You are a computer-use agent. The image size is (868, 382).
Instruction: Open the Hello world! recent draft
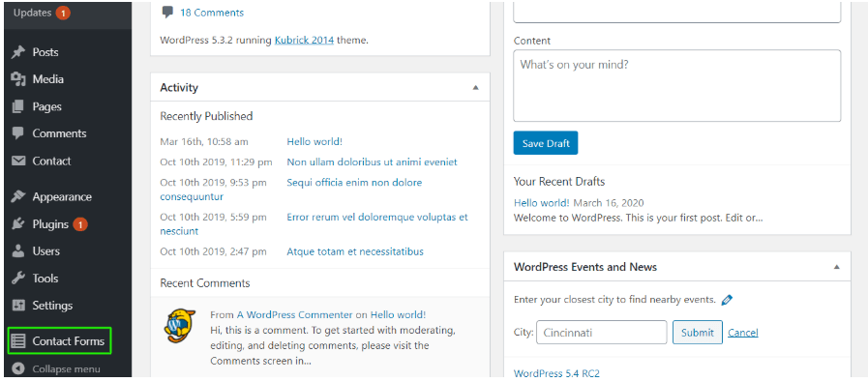click(541, 203)
